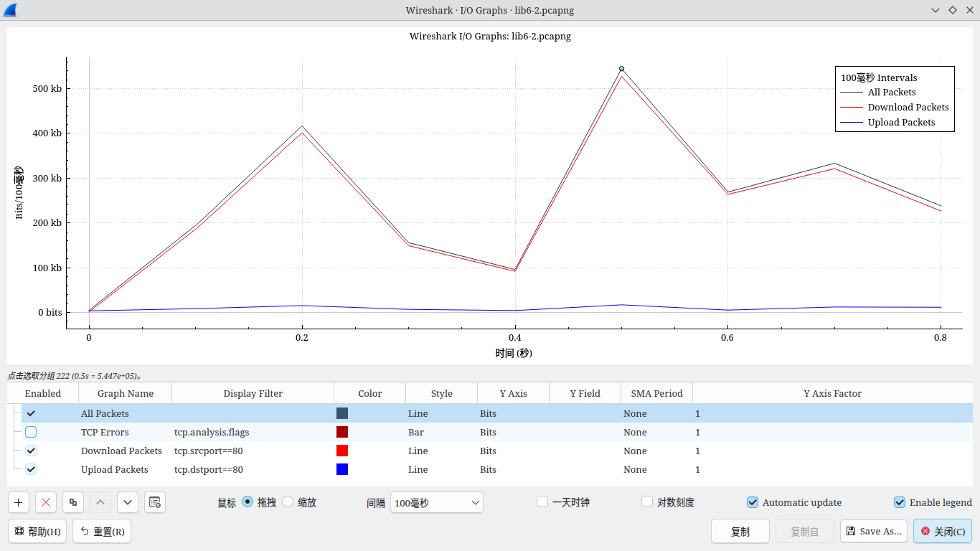Click the 帮助(H) help button
Image resolution: width=980 pixels, height=551 pixels.
[x=37, y=532]
